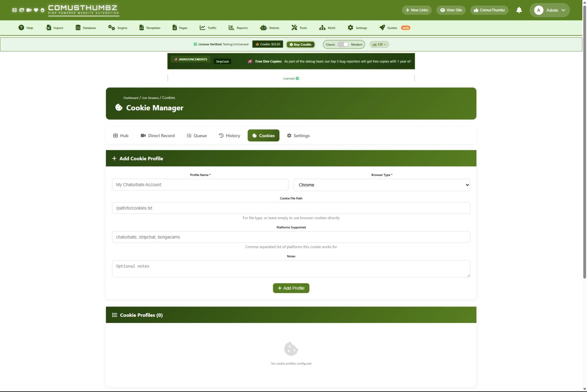The height and width of the screenshot is (392, 587).
Task: Click the Licensed green checkmark
Action: coord(297,78)
